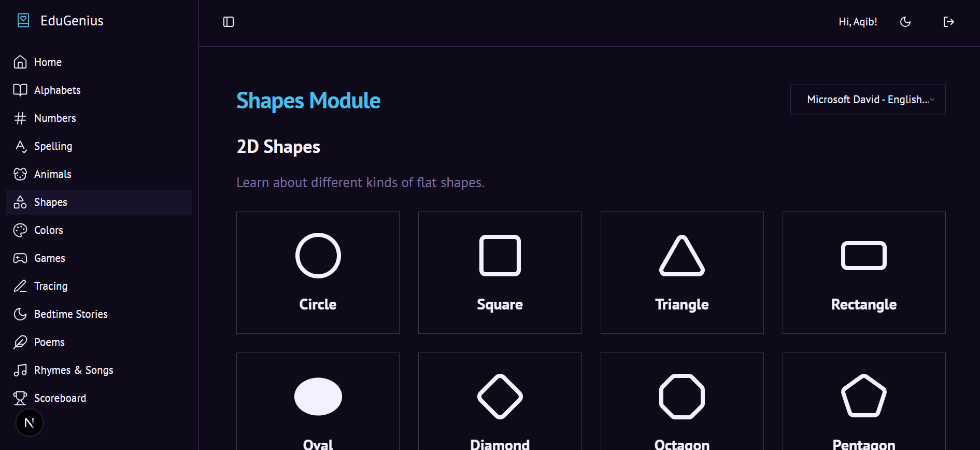Select the Circle shape card
The width and height of the screenshot is (980, 450).
click(318, 273)
